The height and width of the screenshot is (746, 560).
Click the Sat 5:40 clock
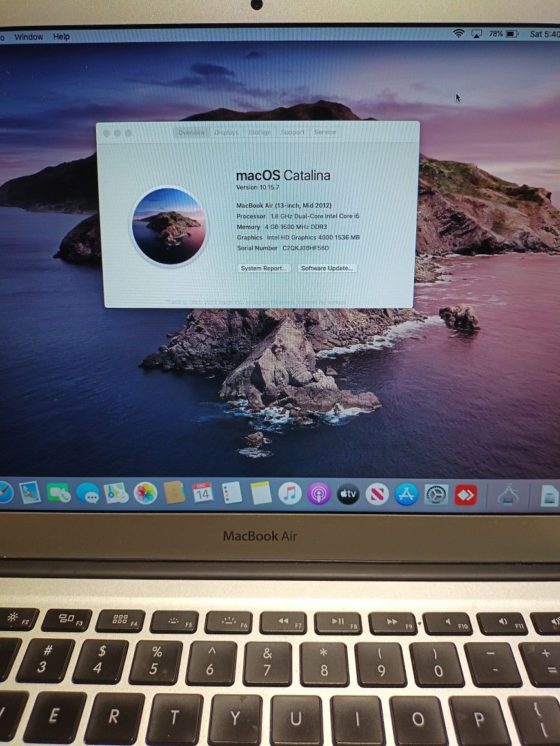pyautogui.click(x=545, y=34)
